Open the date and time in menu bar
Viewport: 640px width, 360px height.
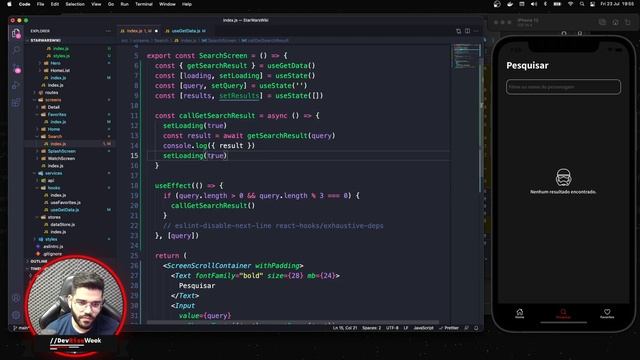coord(617,4)
